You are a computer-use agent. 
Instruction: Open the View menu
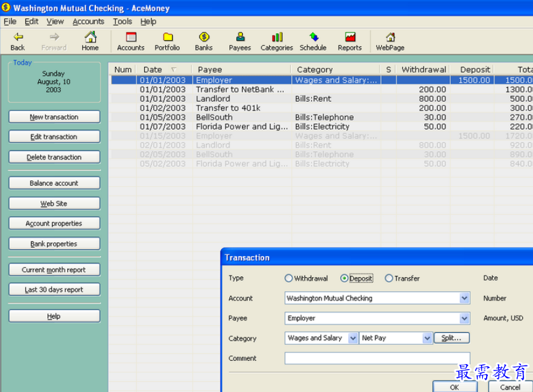(x=55, y=22)
